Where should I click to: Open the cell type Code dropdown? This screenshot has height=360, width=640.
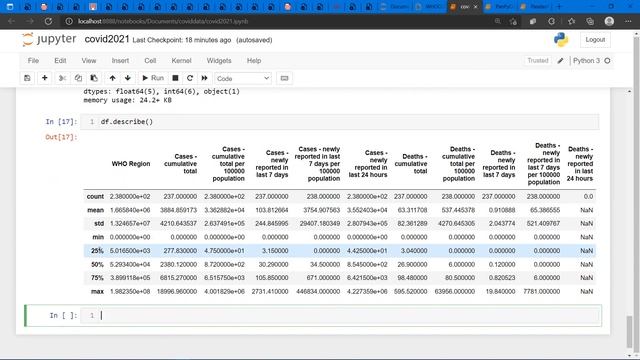243,78
